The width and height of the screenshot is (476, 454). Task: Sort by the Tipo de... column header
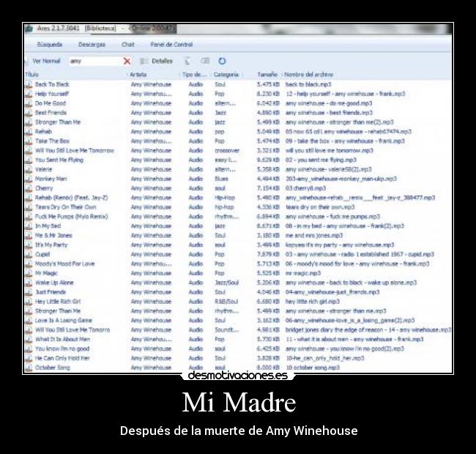[195, 75]
